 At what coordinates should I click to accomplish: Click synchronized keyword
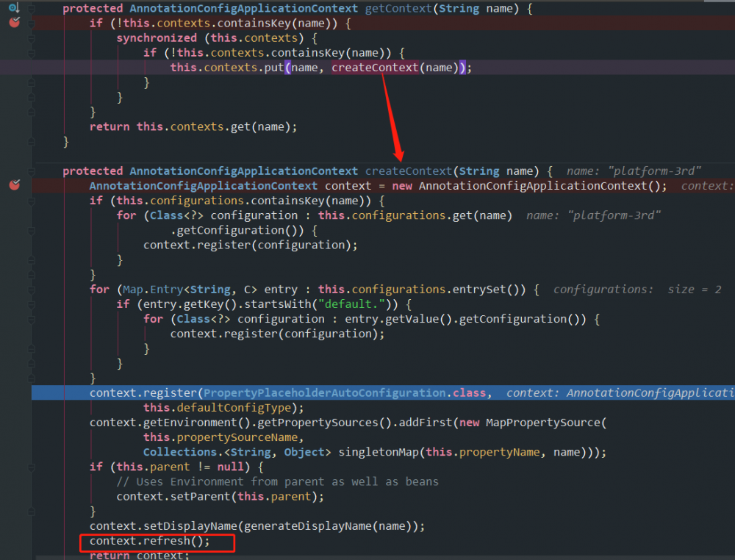[157, 38]
